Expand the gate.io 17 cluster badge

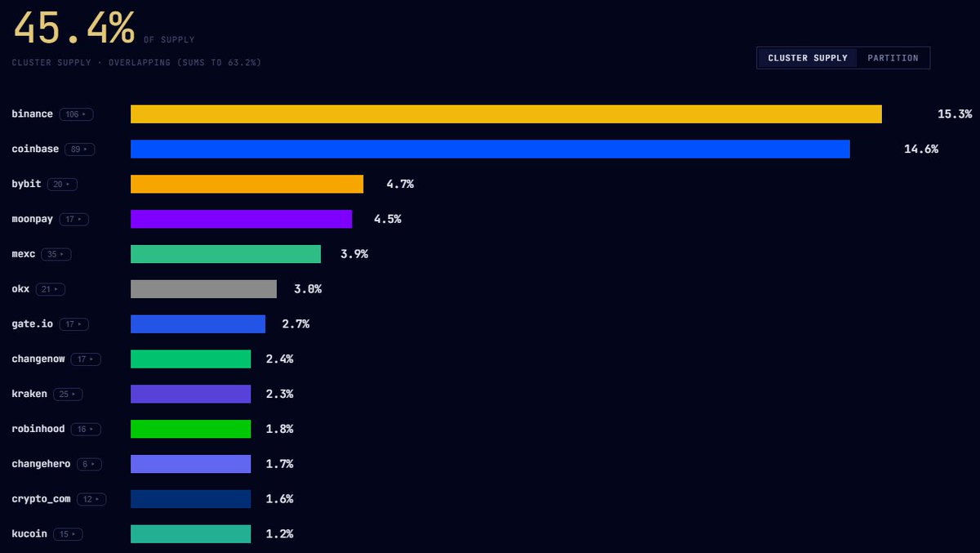point(74,324)
